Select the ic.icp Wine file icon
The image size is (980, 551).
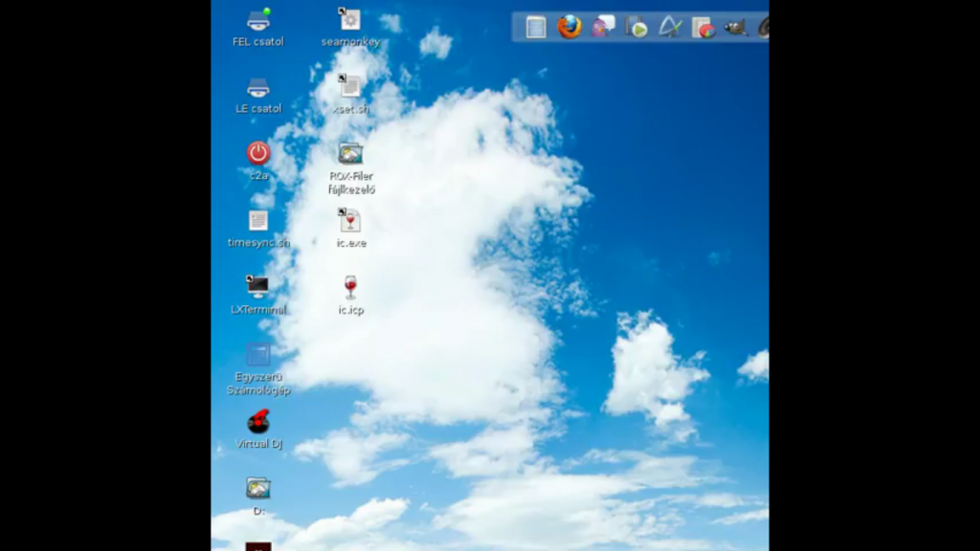(350, 287)
